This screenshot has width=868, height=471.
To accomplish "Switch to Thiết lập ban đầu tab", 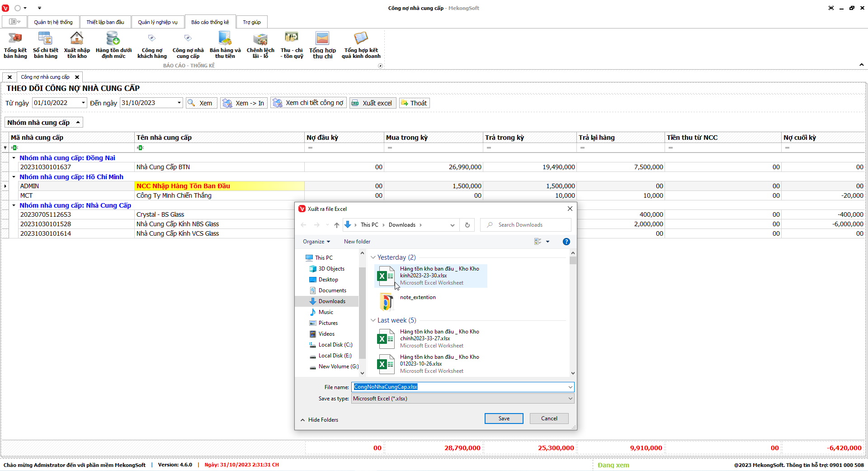I will pos(105,22).
